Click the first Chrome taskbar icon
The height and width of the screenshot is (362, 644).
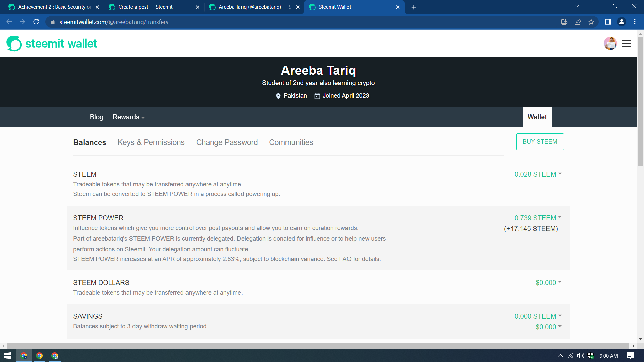click(x=24, y=356)
